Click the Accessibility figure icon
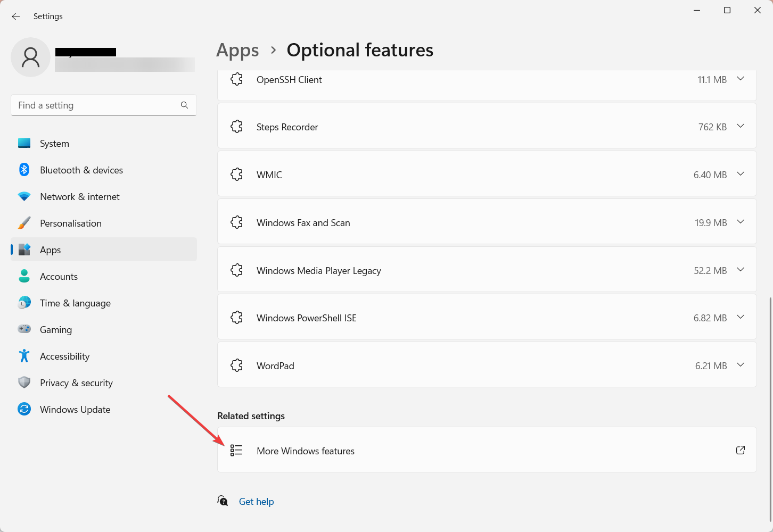The height and width of the screenshot is (532, 773). 24,356
